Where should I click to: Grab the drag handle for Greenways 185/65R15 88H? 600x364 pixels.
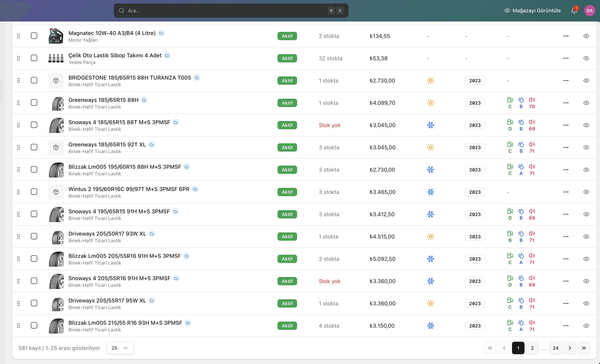click(x=18, y=103)
